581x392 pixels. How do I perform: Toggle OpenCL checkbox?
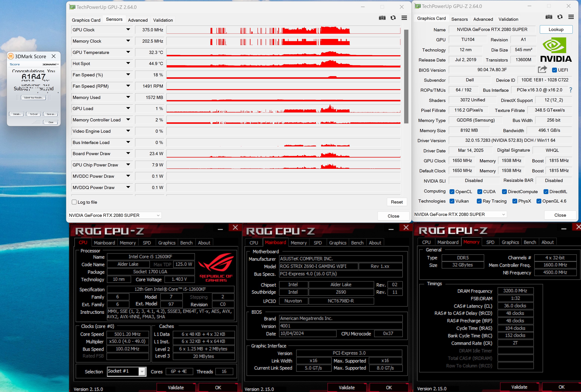pyautogui.click(x=452, y=192)
